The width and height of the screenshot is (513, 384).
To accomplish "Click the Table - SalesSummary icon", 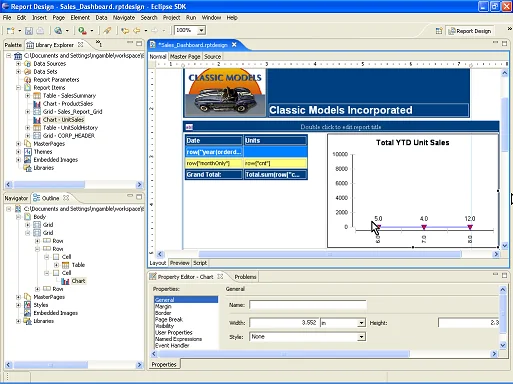I will tap(37, 96).
